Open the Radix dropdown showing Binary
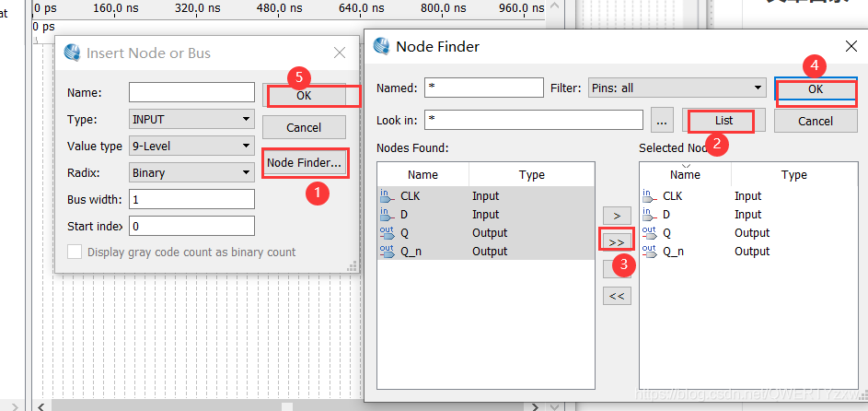The image size is (868, 411). coord(191,172)
